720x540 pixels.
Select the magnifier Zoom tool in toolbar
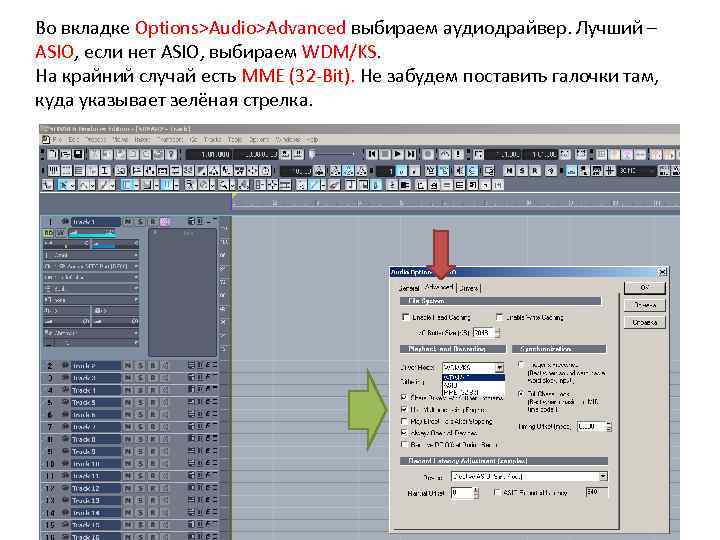(223, 185)
